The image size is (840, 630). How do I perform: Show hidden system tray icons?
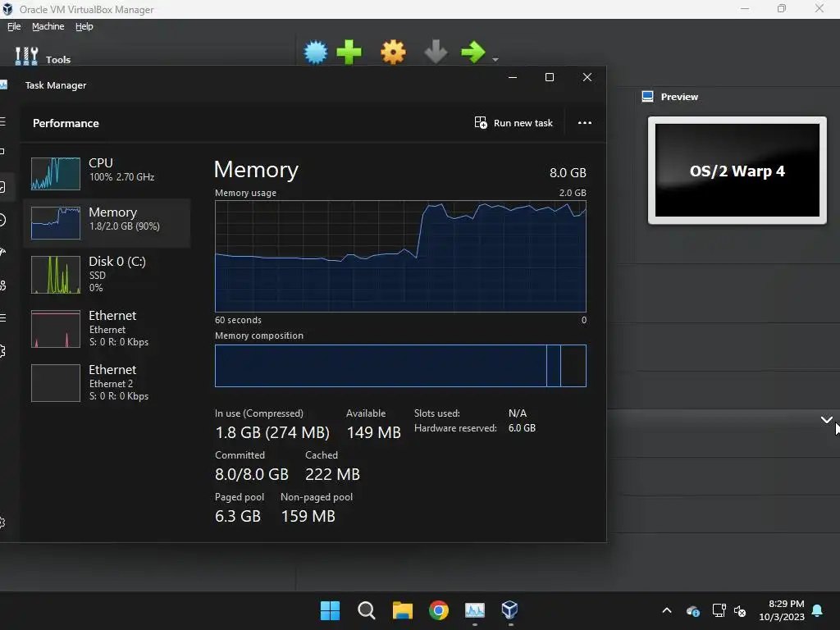[667, 610]
